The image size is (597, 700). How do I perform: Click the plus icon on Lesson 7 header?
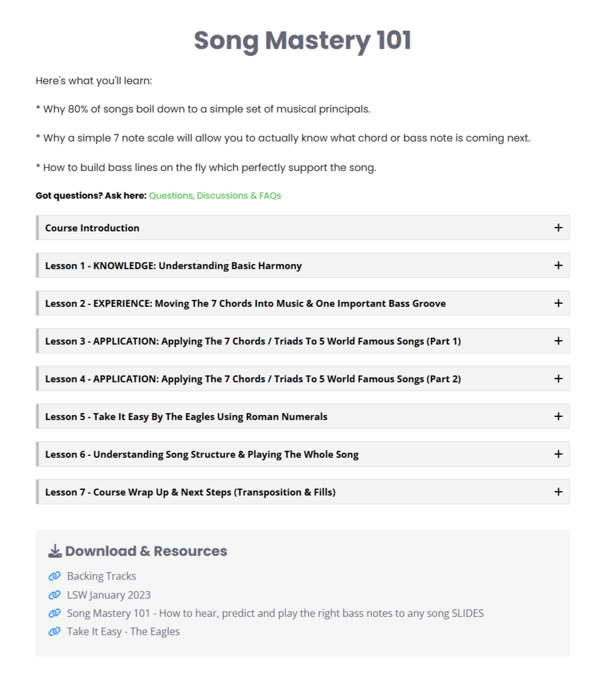click(x=557, y=492)
